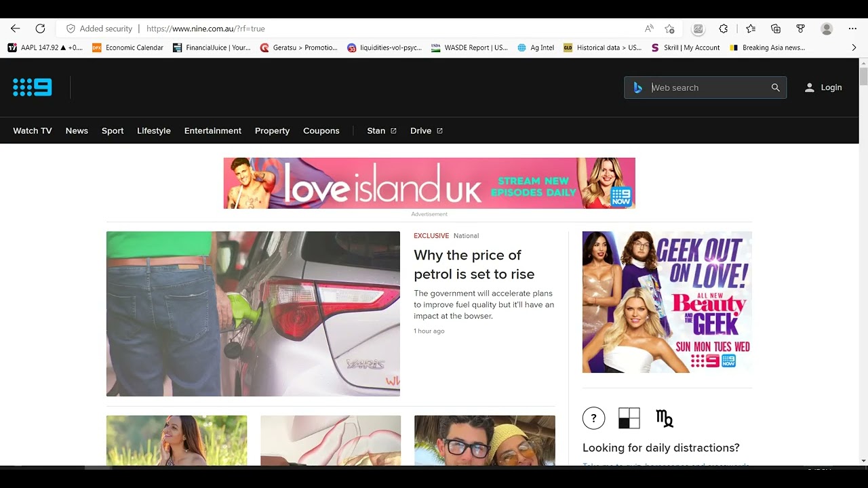Screen dimensions: 868x488
Task: Click the Login button
Action: (x=823, y=87)
